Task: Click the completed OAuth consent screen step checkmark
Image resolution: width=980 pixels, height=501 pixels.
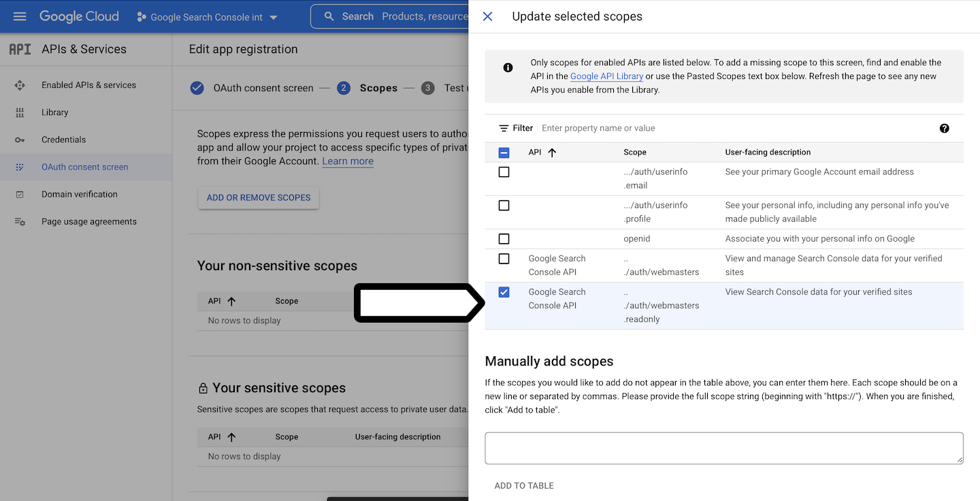Action: click(x=197, y=88)
